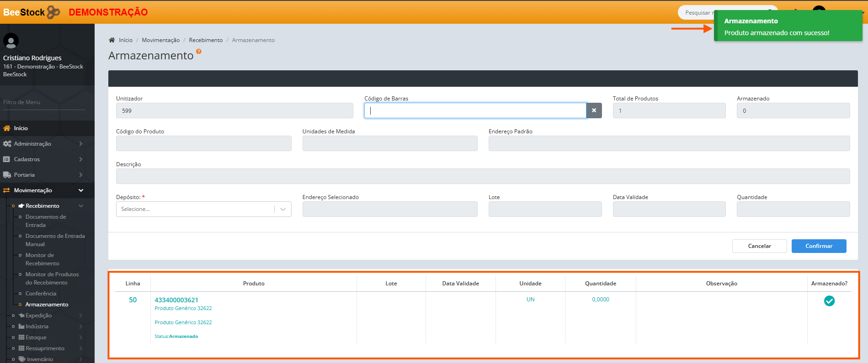Click the Confirmar button
Screen dimensions: 868x363
tap(819, 246)
